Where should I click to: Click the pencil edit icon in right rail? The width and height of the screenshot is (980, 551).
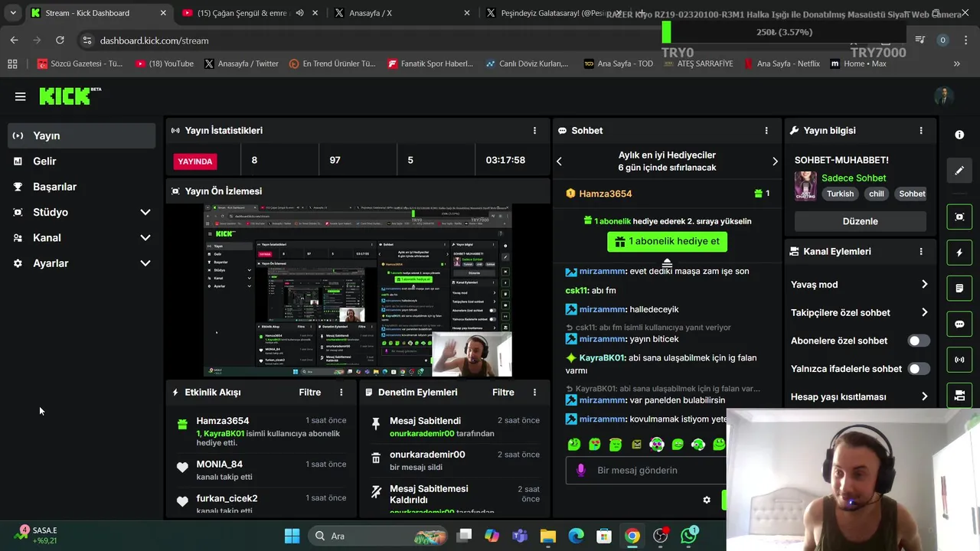959,171
